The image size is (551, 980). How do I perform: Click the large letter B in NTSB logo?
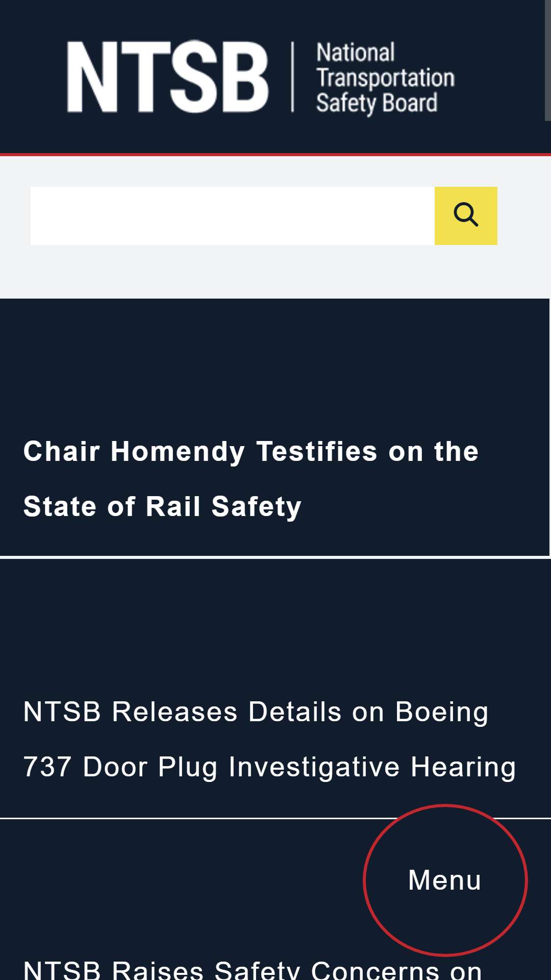[x=246, y=77]
